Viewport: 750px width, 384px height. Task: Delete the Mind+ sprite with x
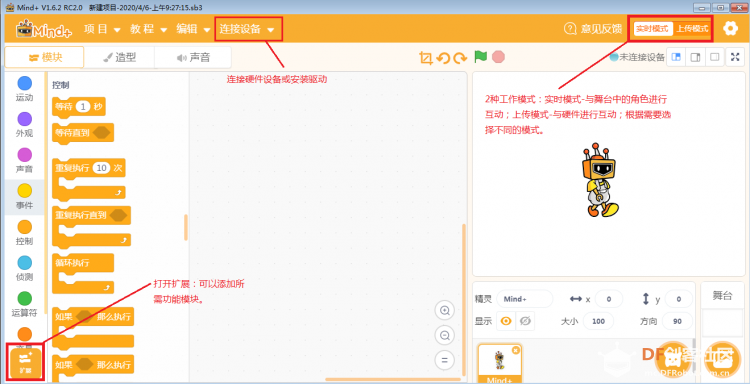pyautogui.click(x=515, y=350)
